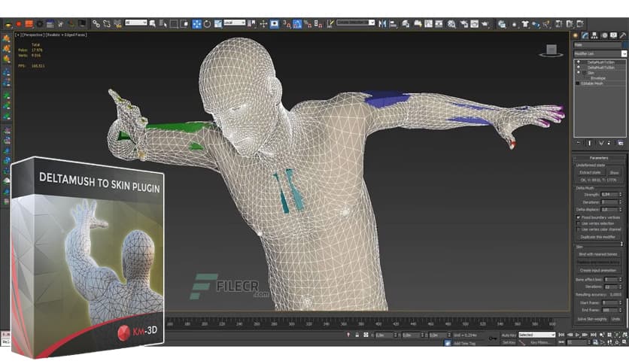The height and width of the screenshot is (364, 629).
Task: Click the Delta displace spinner arrows
Action: click(621, 210)
